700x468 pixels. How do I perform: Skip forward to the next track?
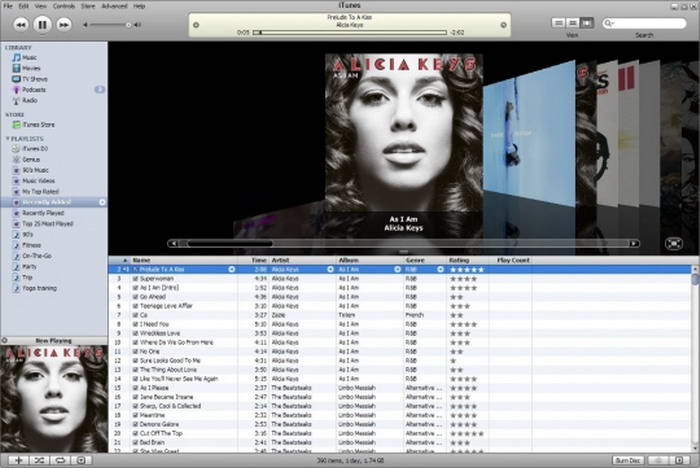coord(64,25)
